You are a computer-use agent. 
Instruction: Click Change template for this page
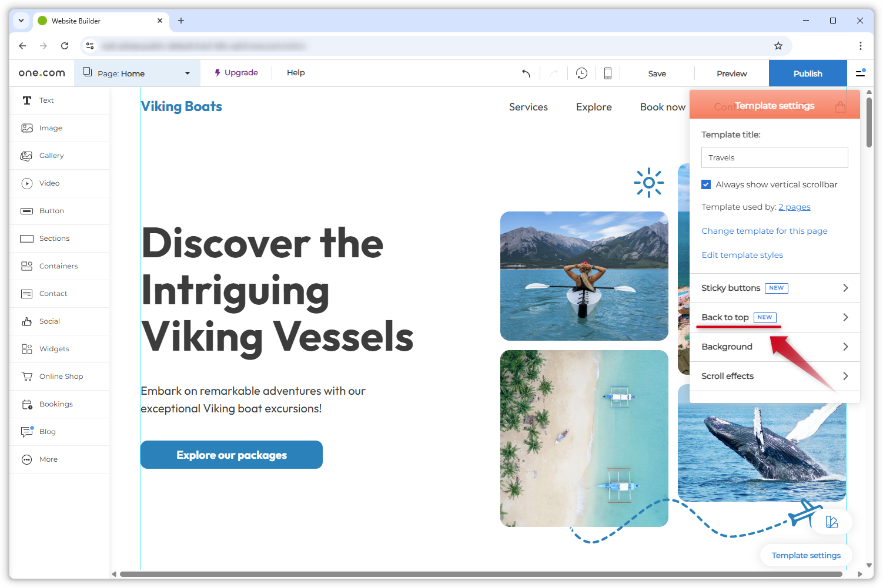pos(764,231)
